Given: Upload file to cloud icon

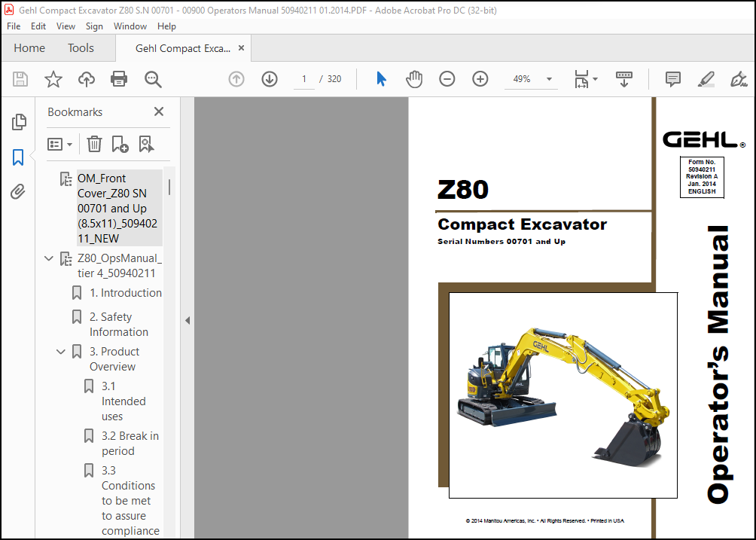Looking at the screenshot, I should coord(87,79).
